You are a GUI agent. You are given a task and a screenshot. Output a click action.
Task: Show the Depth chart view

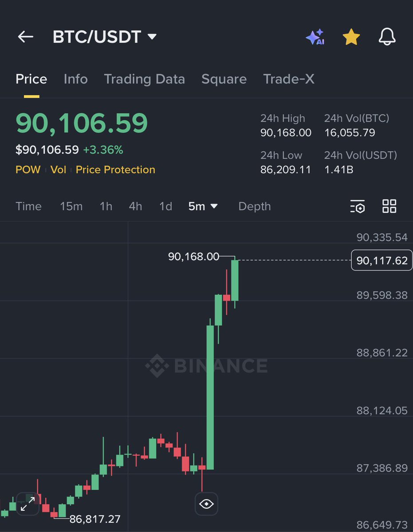pos(254,207)
